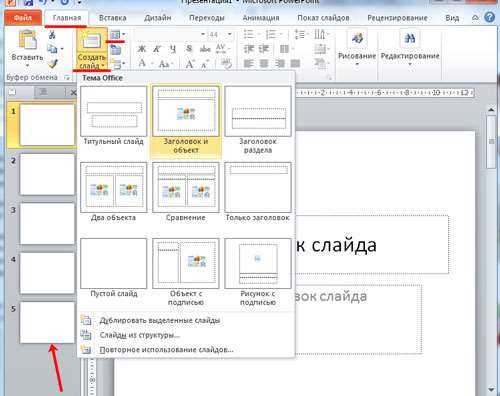Toggle text shadow S button
500x396 pixels.
[189, 49]
